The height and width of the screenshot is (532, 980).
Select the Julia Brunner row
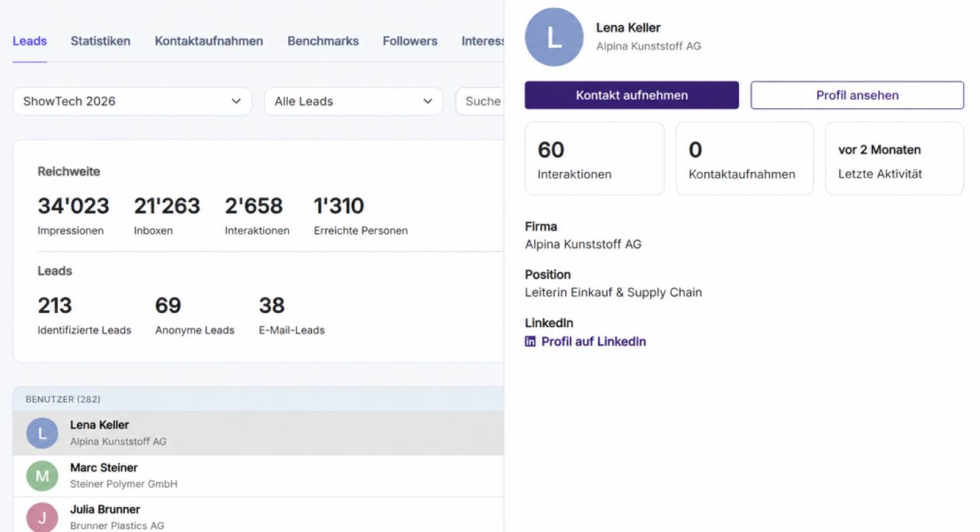point(258,515)
